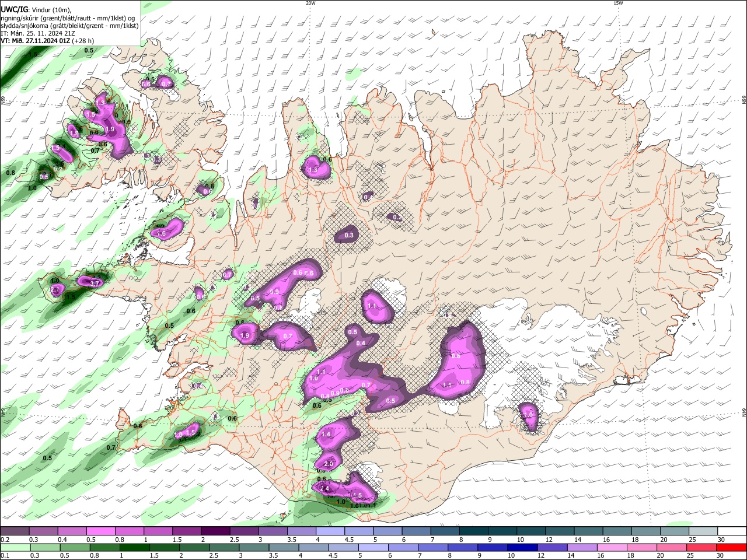The image size is (747, 560).
Task: Click the plum snow swatch between 0.2 and 0.3
Action: point(15,531)
